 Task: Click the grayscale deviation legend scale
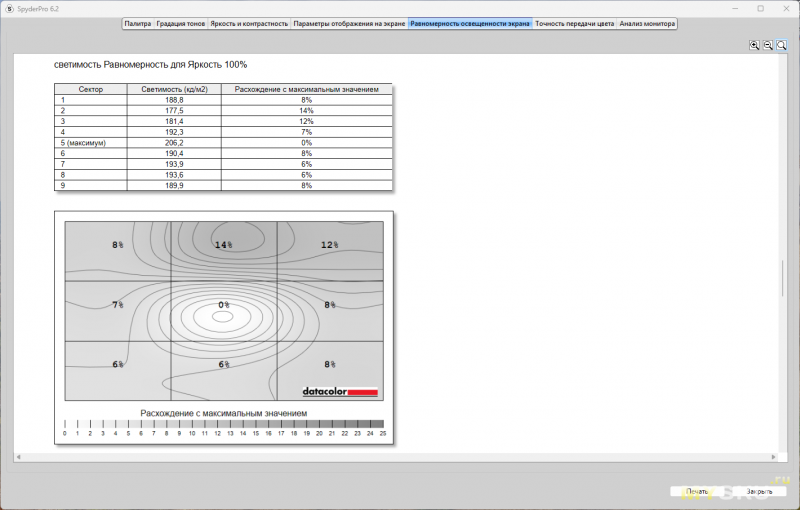[224, 424]
